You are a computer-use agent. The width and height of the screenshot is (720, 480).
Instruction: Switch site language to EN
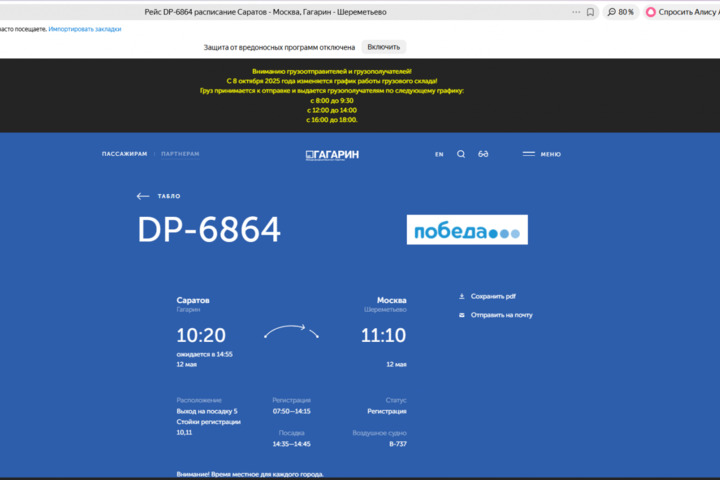click(439, 154)
